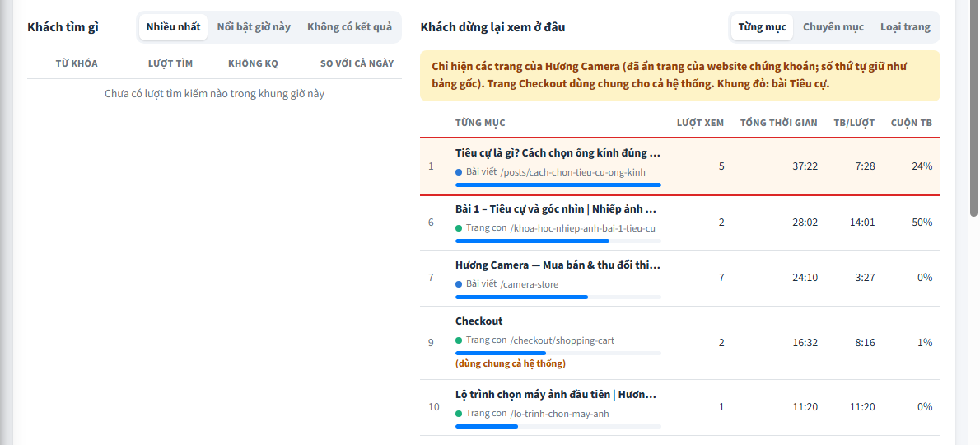Switch to Chuyên mục tab
The width and height of the screenshot is (980, 445).
(833, 27)
